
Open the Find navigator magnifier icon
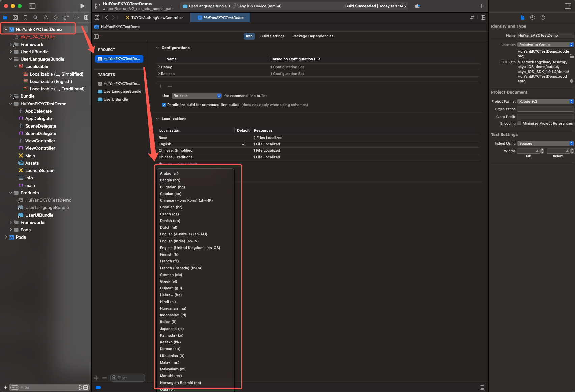(35, 18)
